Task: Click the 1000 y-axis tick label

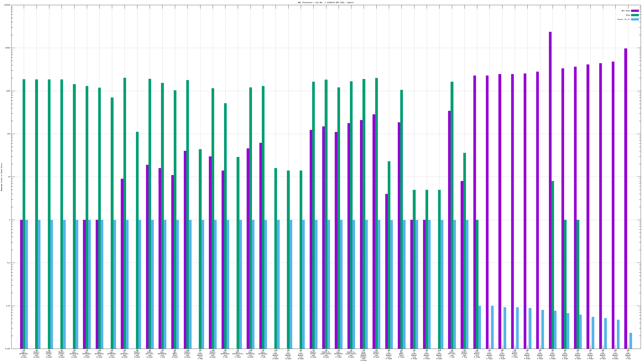Action: [x=8, y=91]
